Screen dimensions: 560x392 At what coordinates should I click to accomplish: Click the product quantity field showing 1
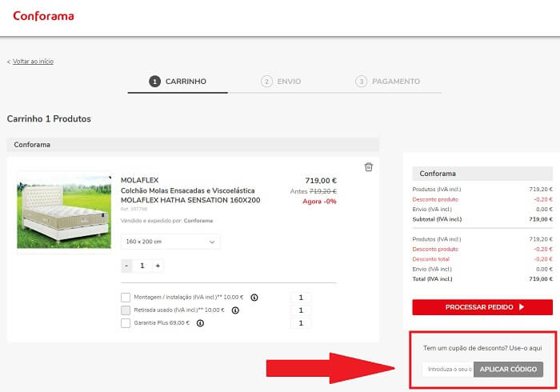pos(142,266)
